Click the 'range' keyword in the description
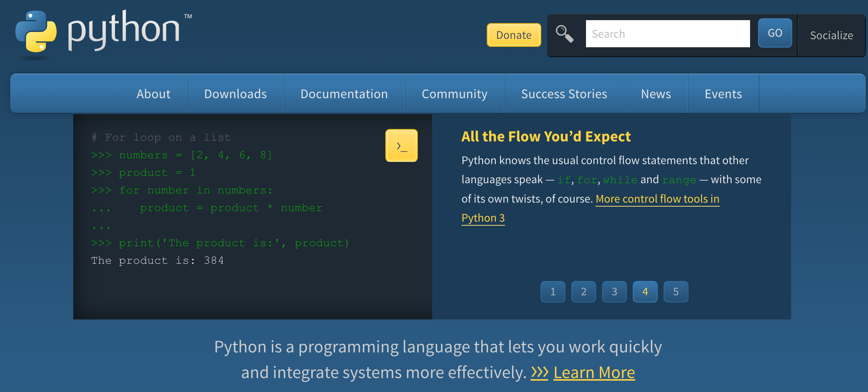868x392 pixels. point(679,180)
